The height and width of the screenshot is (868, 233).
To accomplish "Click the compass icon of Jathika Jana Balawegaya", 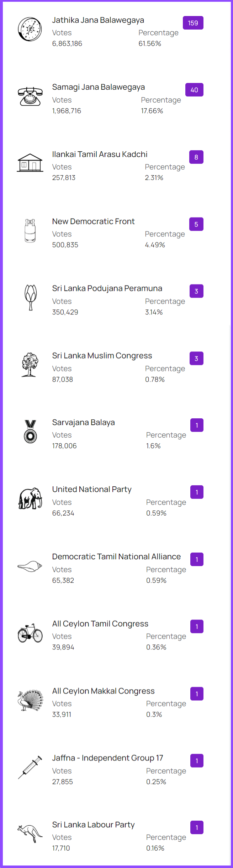I will [30, 29].
